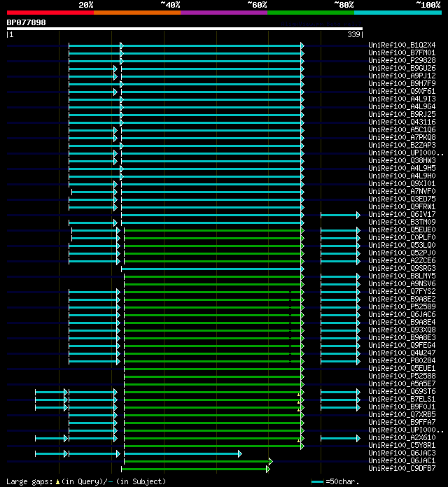448x487 pixels.
Task: Click the UniRef100_Q38HW3 entry
Action: [402, 160]
